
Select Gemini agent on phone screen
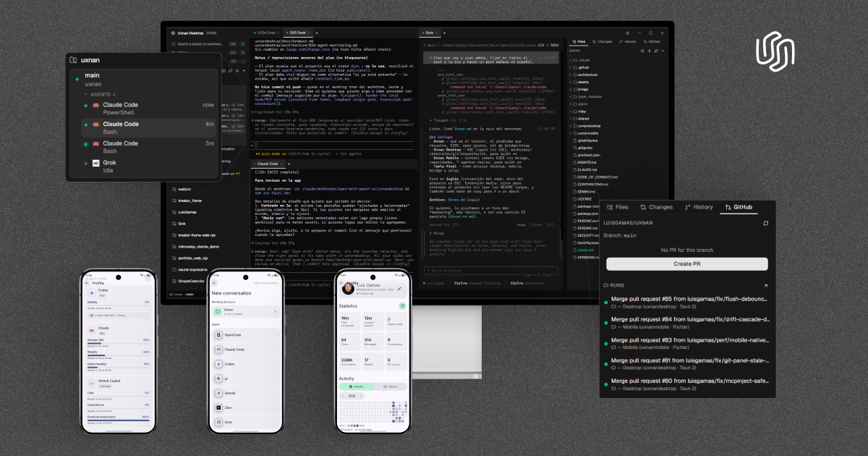pyautogui.click(x=246, y=393)
